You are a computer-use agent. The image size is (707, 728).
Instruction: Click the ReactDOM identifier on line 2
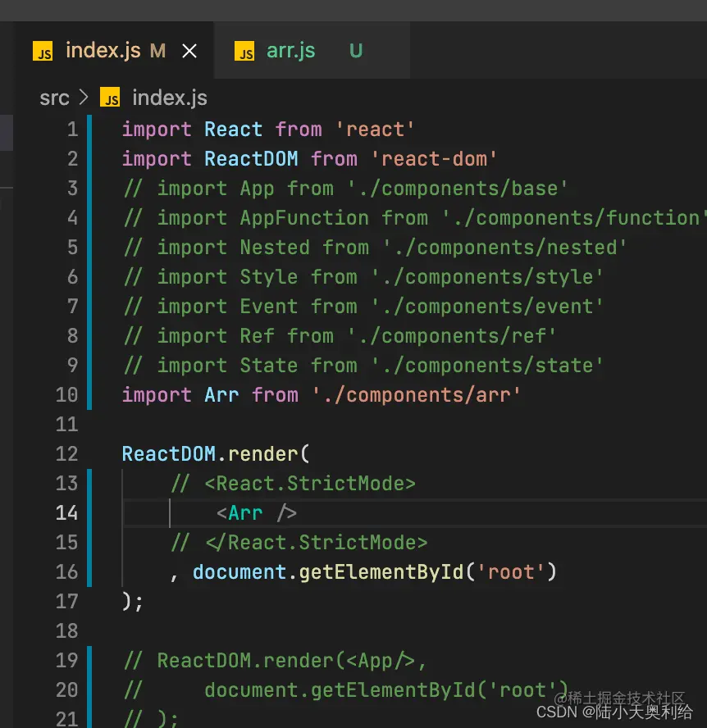(x=251, y=159)
